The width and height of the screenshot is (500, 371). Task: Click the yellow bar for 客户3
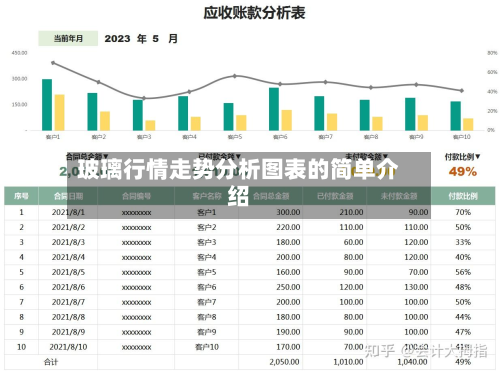pyautogui.click(x=150, y=125)
